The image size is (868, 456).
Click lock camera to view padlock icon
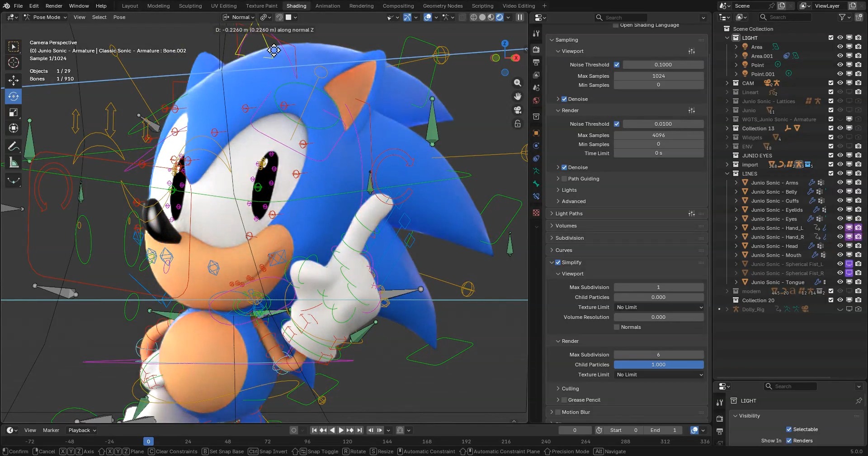518,123
